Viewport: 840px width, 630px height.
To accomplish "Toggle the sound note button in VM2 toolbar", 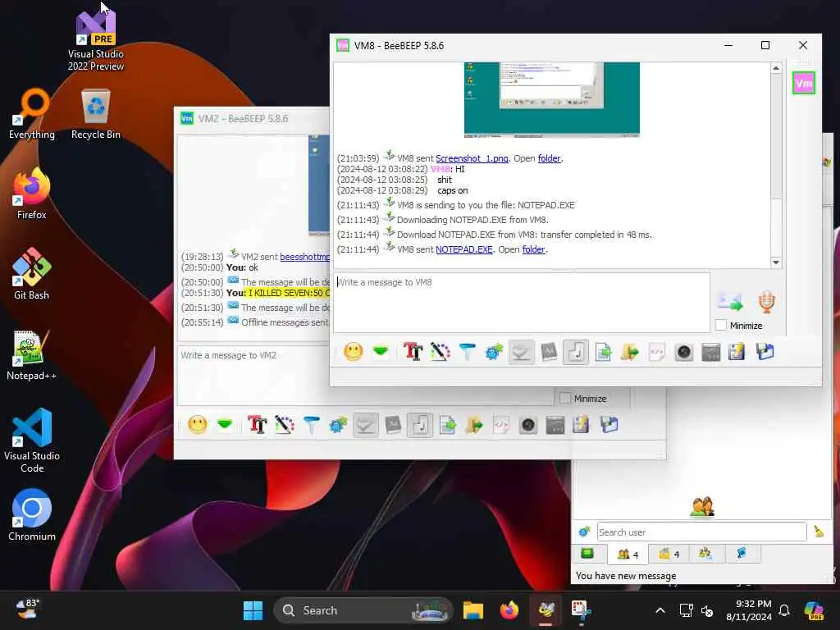I will 420,425.
